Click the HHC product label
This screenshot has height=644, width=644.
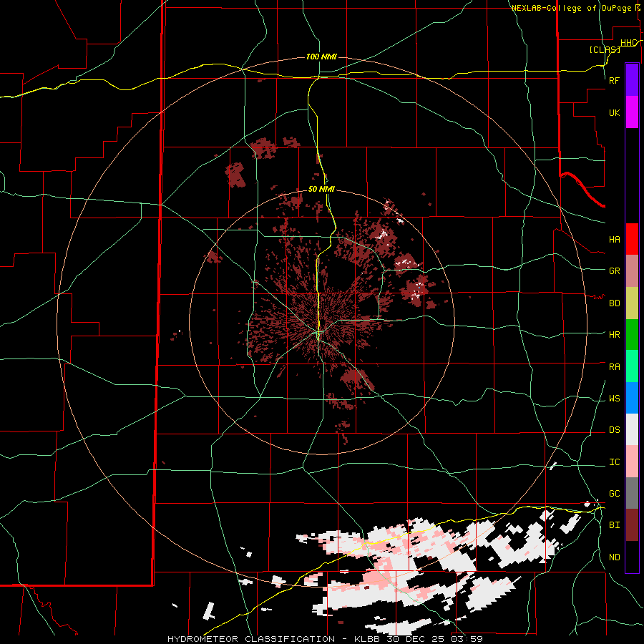(628, 43)
